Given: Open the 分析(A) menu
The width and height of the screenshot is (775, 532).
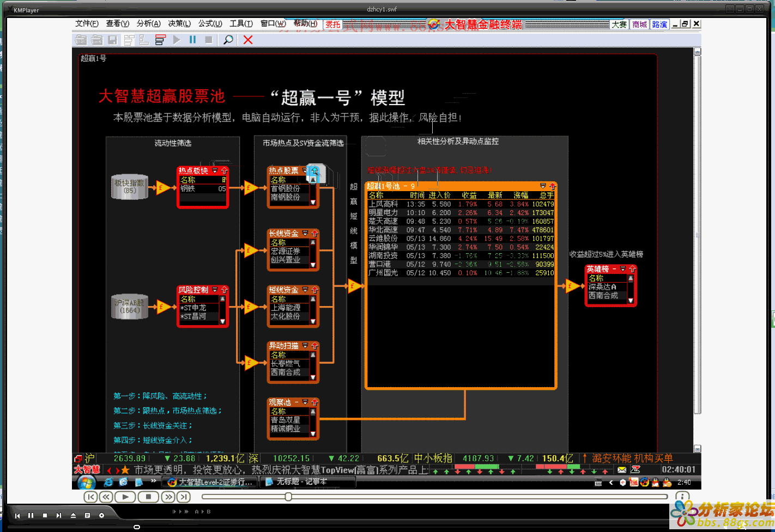Looking at the screenshot, I should (149, 23).
